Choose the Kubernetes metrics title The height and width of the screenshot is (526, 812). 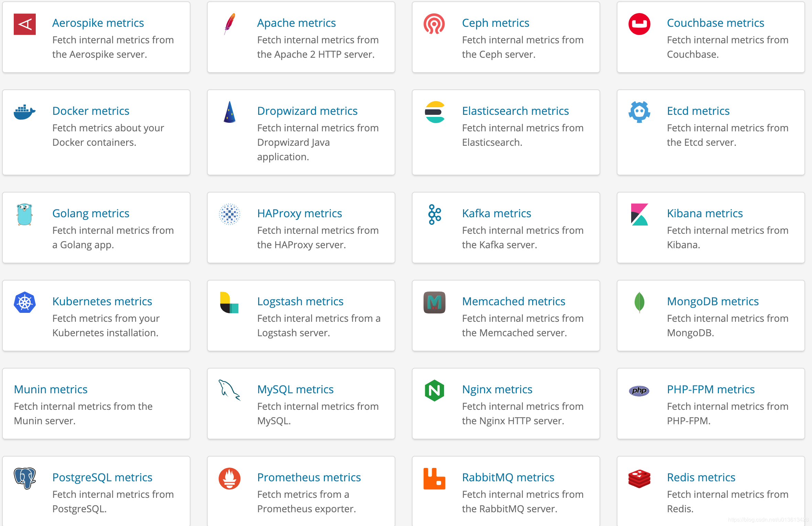point(102,301)
